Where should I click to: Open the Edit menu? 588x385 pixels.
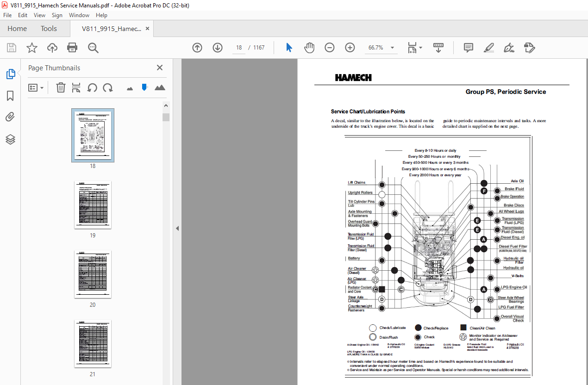[x=23, y=15]
